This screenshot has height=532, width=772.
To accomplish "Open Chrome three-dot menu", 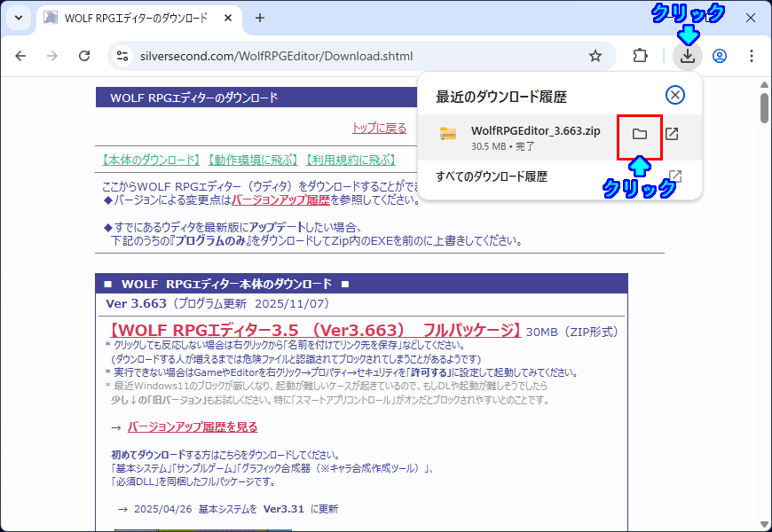I will (x=752, y=56).
